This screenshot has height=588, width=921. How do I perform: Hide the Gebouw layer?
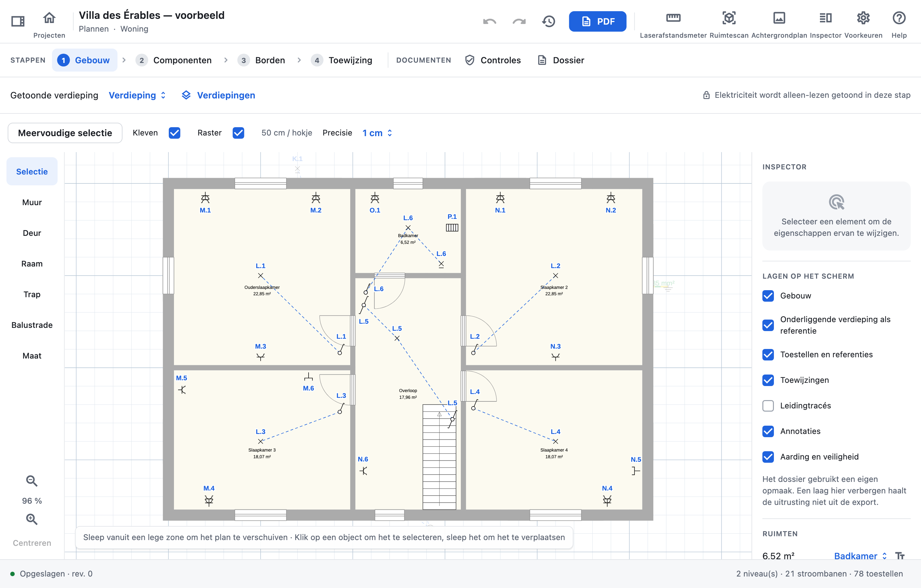[768, 296]
